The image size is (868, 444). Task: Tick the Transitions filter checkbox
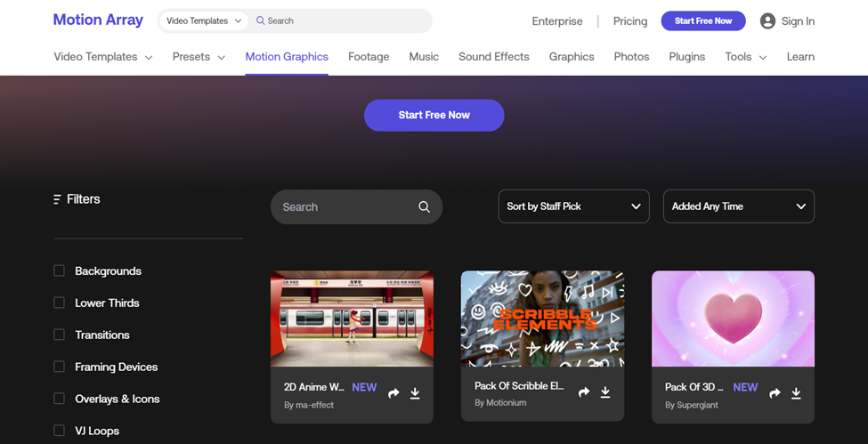coord(60,335)
